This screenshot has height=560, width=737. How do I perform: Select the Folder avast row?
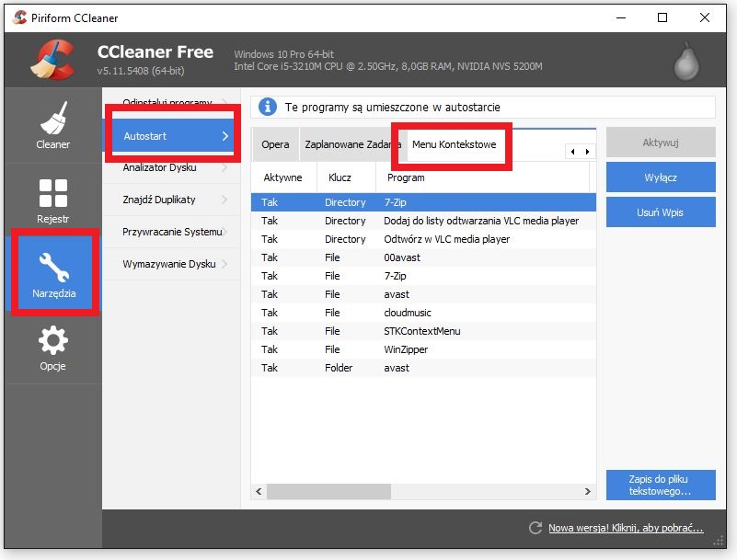[x=423, y=368]
